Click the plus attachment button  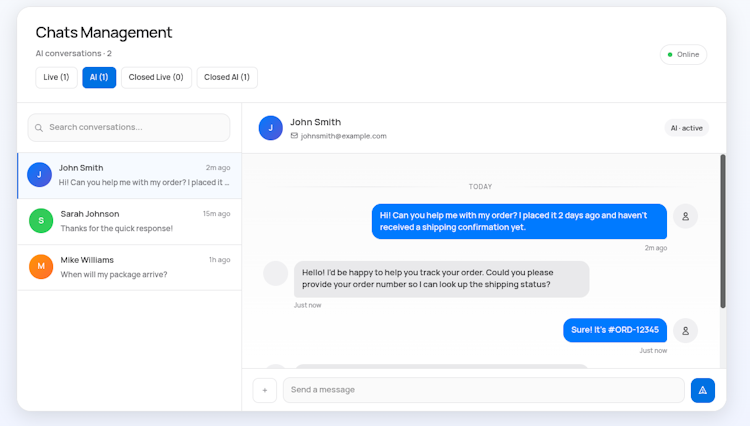[x=265, y=390]
